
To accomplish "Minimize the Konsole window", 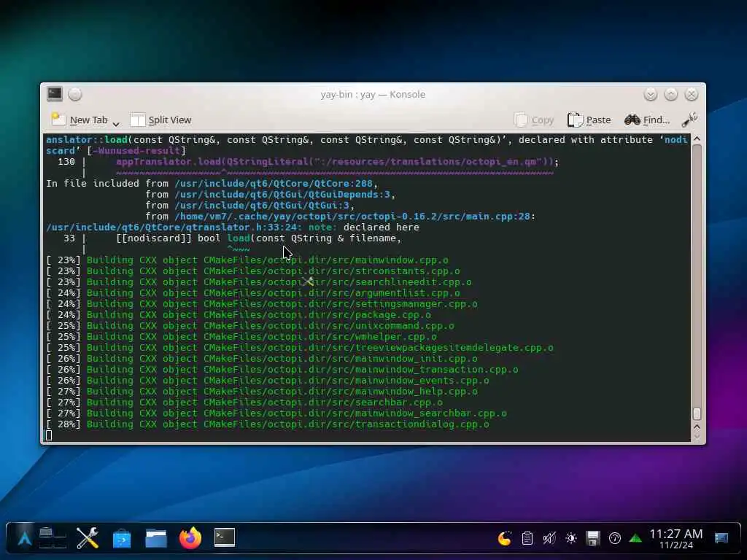I will (650, 94).
